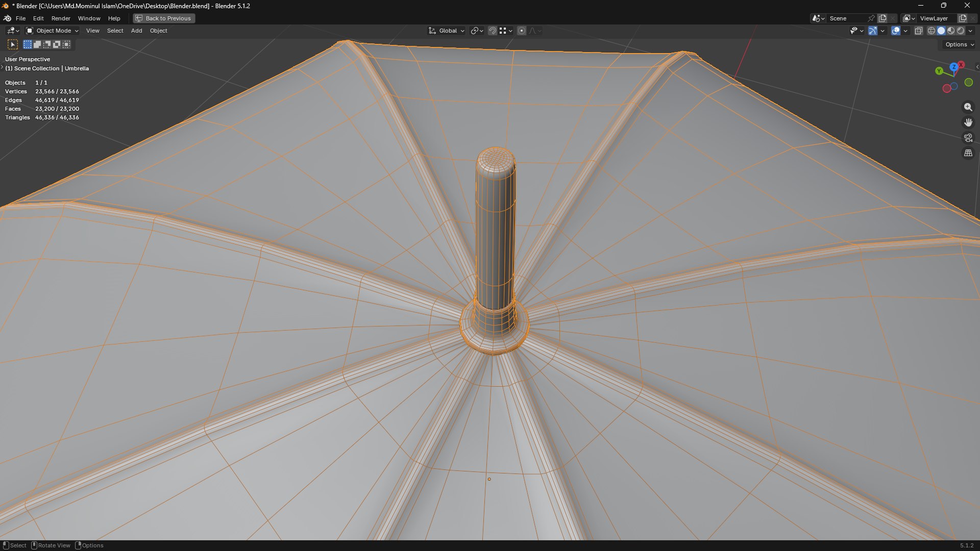Open the Help menu
Screen dimensions: 980x551
[x=114, y=18]
